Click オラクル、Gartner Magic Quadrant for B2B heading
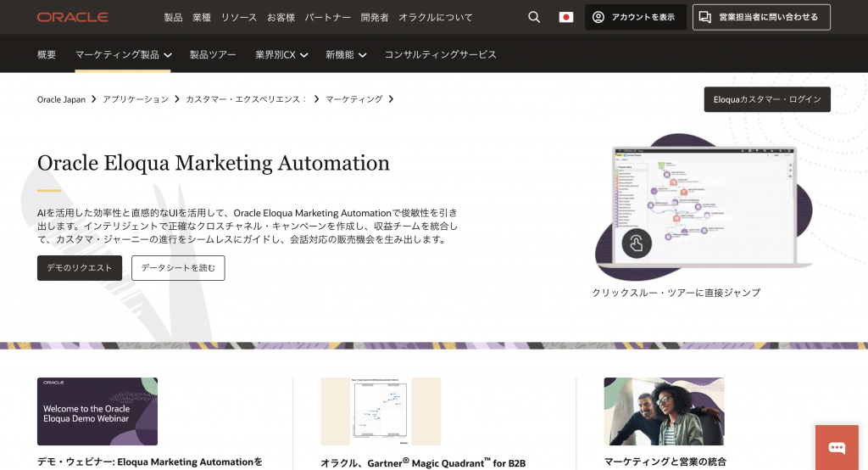The height and width of the screenshot is (470, 868). point(423,463)
